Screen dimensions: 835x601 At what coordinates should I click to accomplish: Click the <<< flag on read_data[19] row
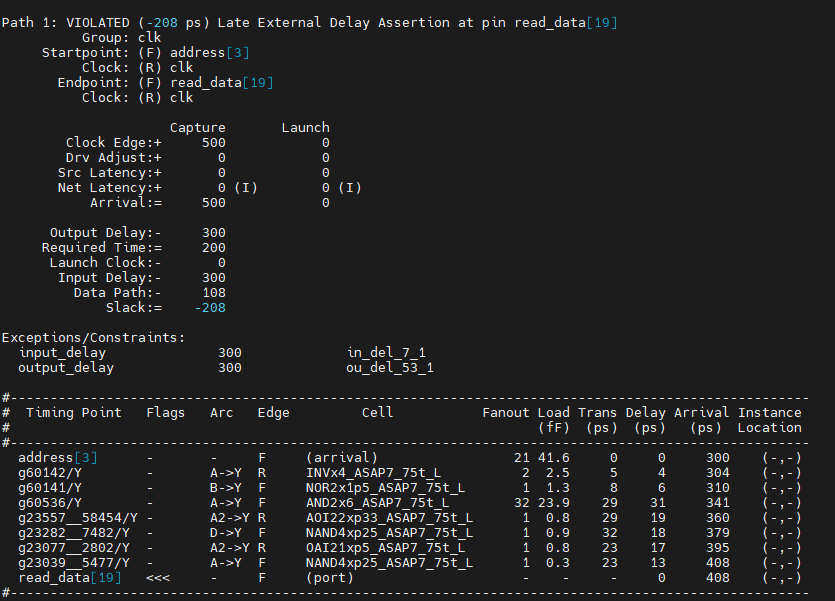coord(158,578)
